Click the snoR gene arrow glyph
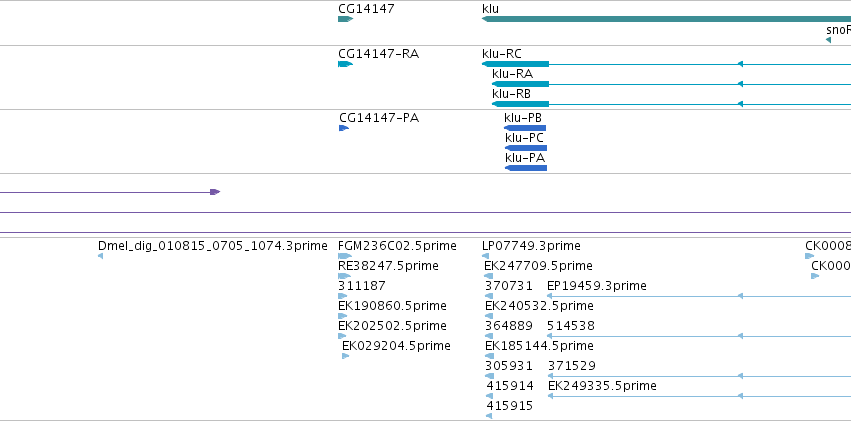The height and width of the screenshot is (421, 851). [x=828, y=40]
